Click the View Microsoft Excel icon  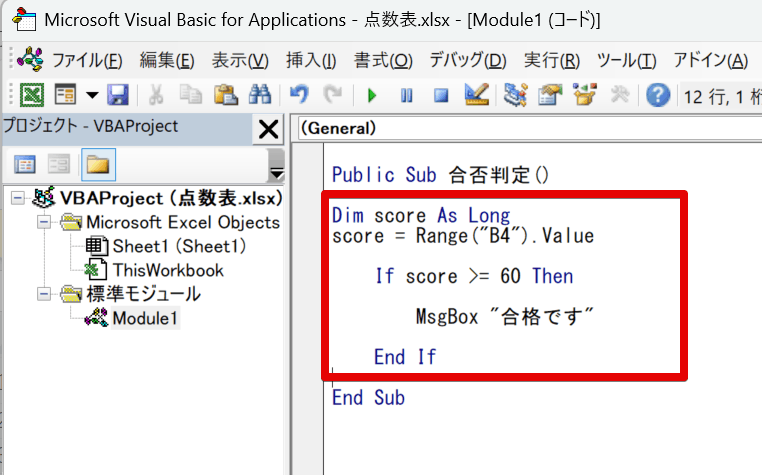pos(33,95)
